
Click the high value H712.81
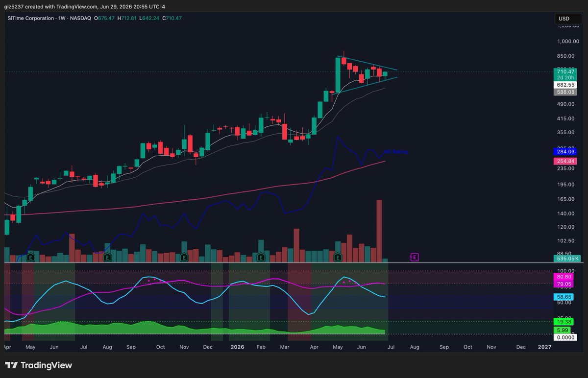[126, 19]
